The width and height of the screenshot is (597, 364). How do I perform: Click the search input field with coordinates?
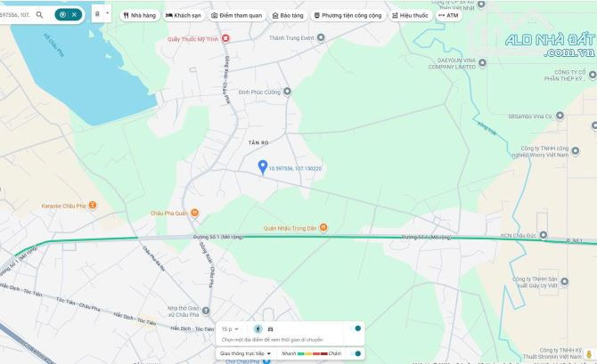coord(16,15)
